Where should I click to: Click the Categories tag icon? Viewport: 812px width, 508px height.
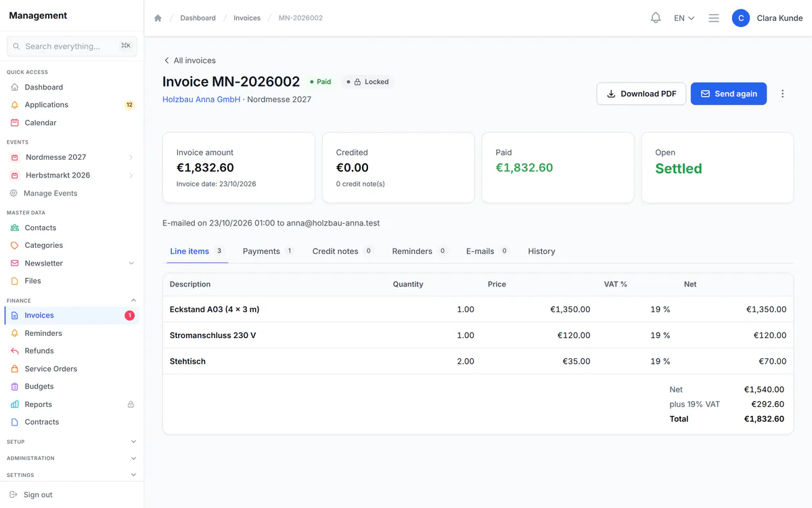point(15,246)
